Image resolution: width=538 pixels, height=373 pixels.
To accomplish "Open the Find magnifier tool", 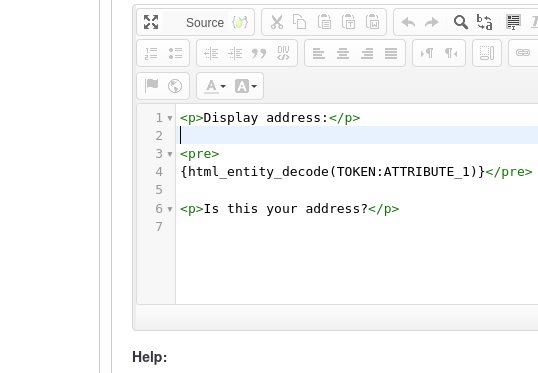I will (460, 22).
